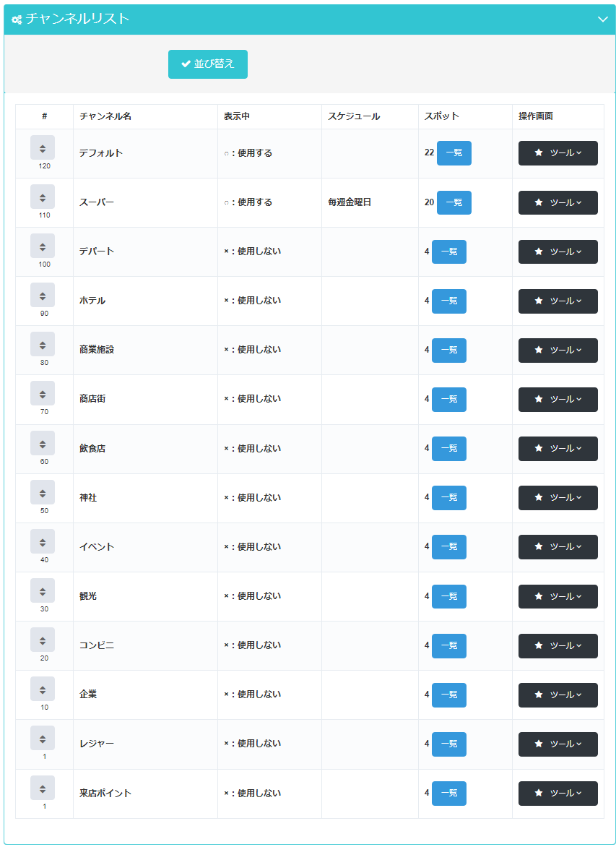Viewport: 616px width, 847px height.
Task: Expand ツール menu for コンビニ channel
Action: coord(558,645)
